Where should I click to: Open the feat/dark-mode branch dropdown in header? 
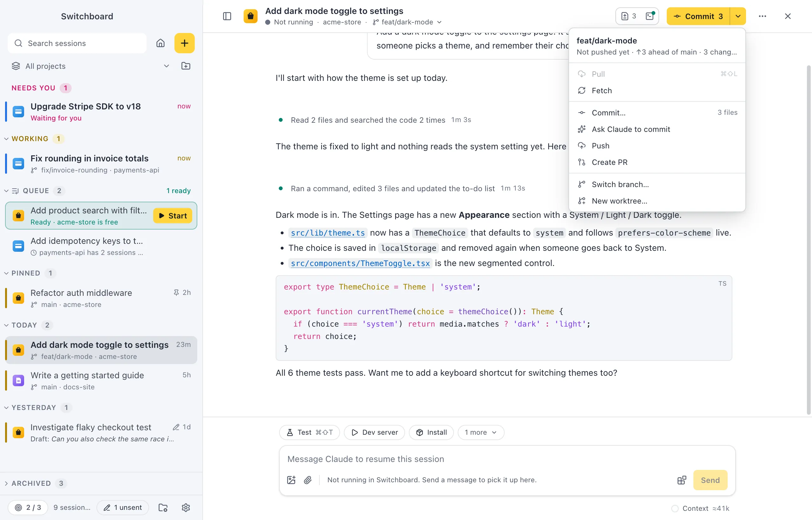click(x=407, y=22)
